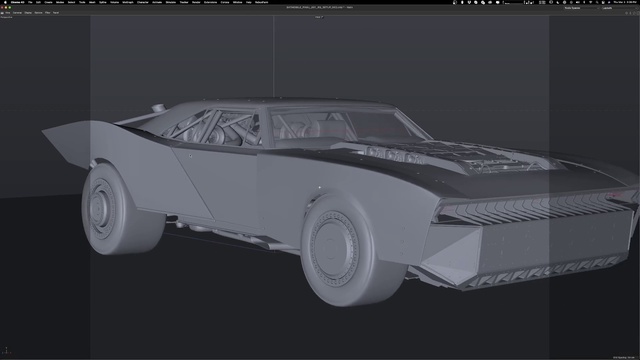
Task: Open the viewport Cameras menu
Action: (x=17, y=13)
